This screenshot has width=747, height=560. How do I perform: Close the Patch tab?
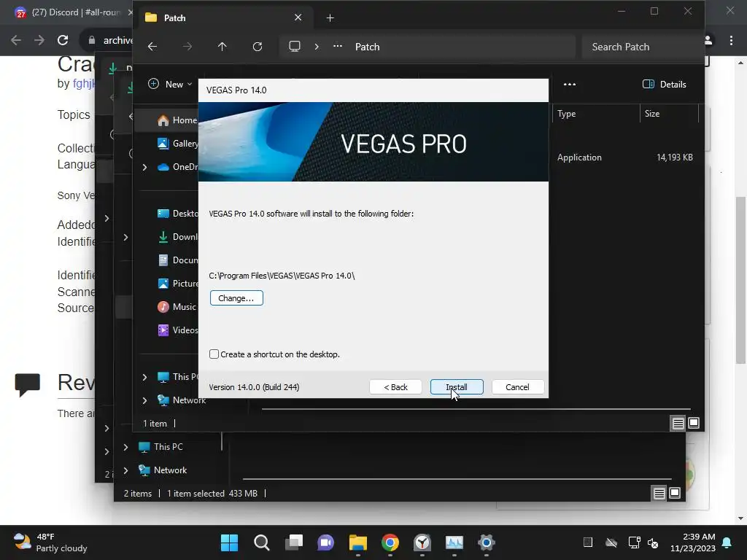pos(298,17)
